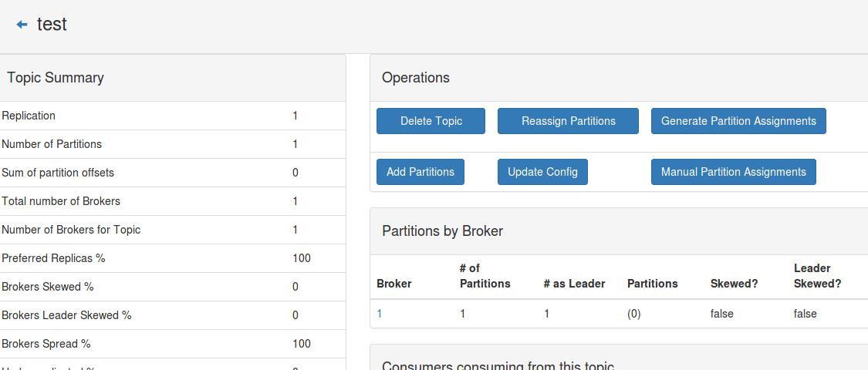Viewport: 868px width, 370px height.
Task: Select the Add Partitions button
Action: tap(420, 172)
